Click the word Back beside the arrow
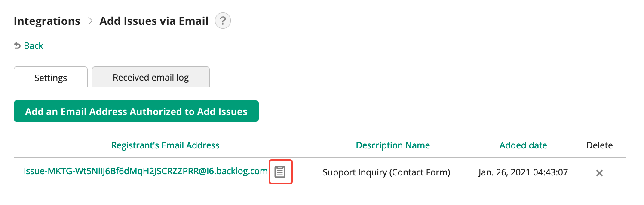 [34, 45]
